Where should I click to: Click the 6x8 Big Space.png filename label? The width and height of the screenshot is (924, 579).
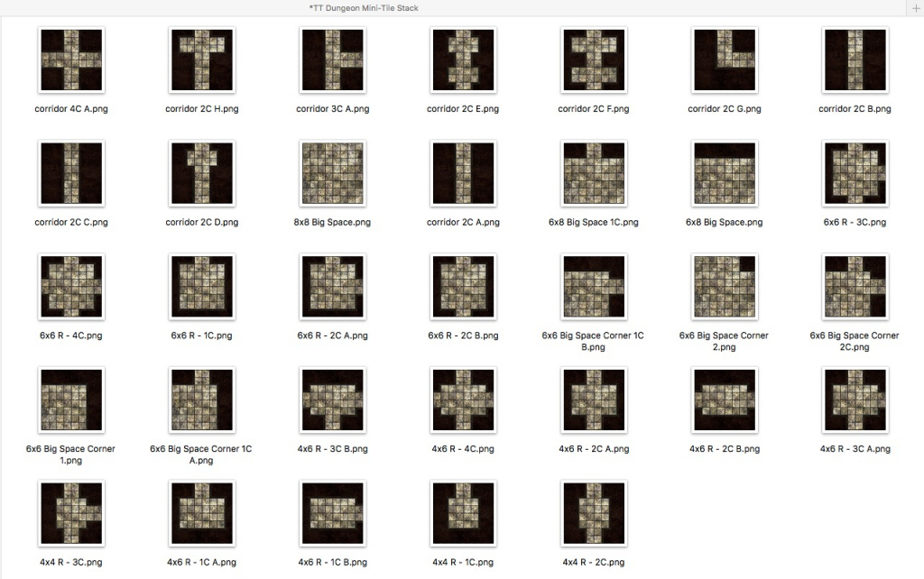pyautogui.click(x=724, y=223)
